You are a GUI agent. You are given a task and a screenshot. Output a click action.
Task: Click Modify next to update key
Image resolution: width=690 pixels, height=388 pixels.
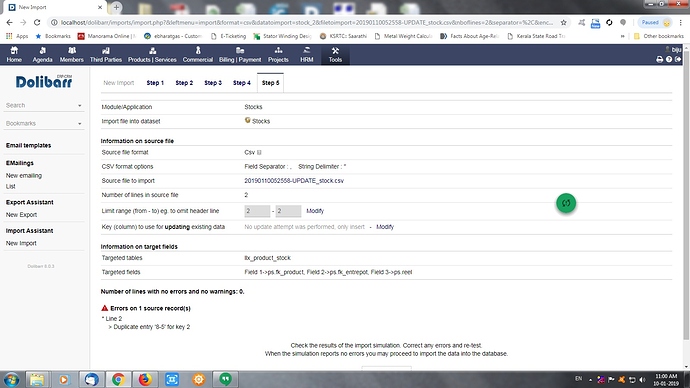click(385, 227)
